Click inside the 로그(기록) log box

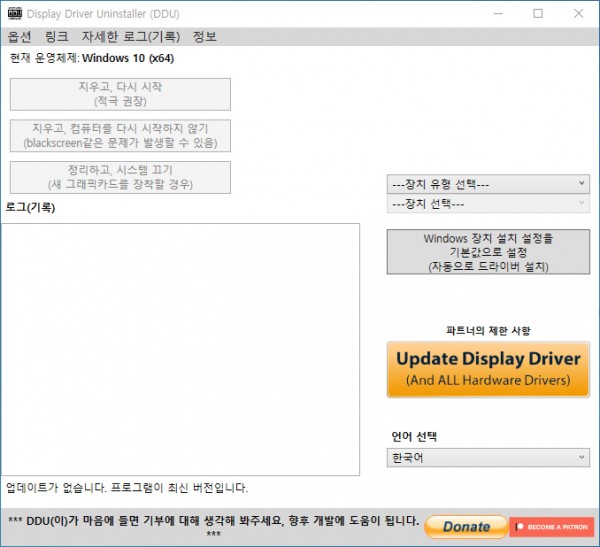180,349
